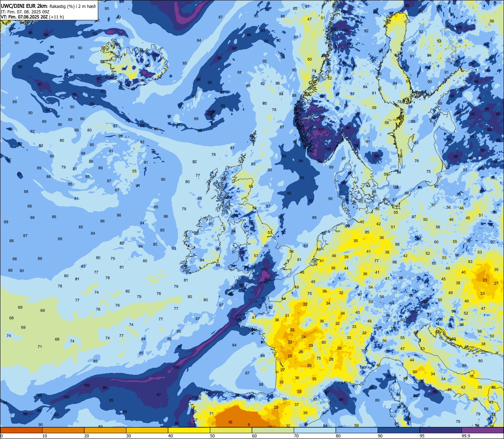Viewport: 504px width, 439px height.
Task: Click the value 23 in the eastern yellow area
Action: 485,280
